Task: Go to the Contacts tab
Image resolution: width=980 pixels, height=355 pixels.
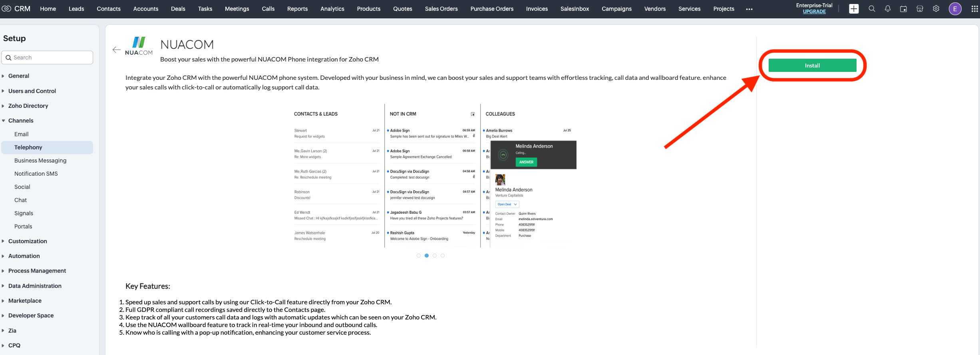Action: (x=109, y=9)
